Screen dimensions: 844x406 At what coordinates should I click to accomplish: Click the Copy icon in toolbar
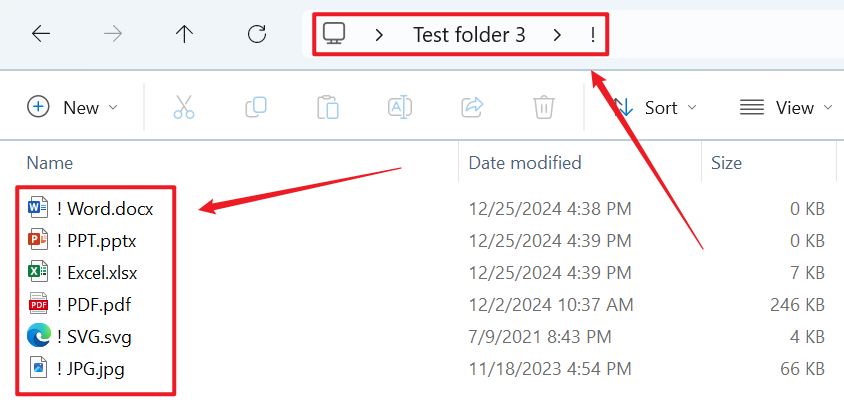(x=256, y=107)
